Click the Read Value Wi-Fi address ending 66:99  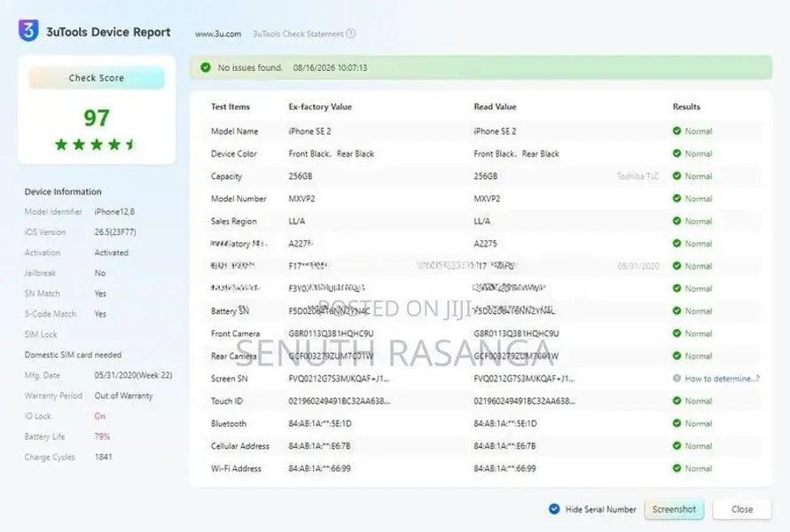tap(505, 468)
